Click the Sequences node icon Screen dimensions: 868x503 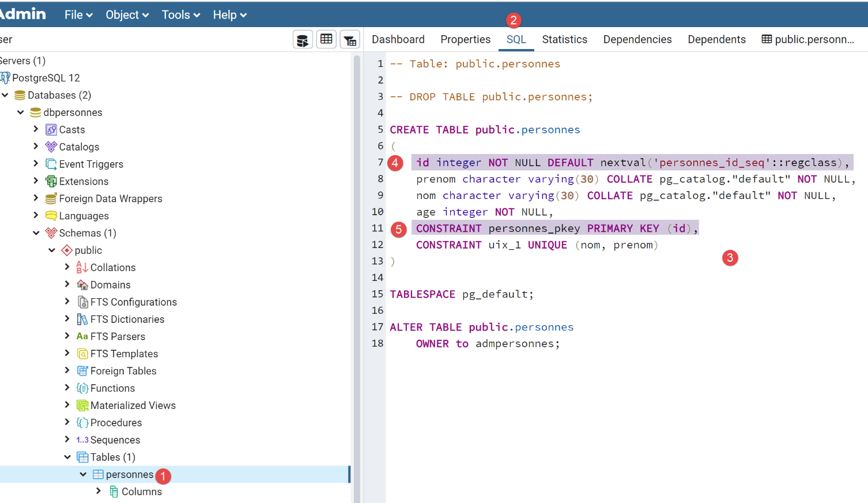(82, 440)
